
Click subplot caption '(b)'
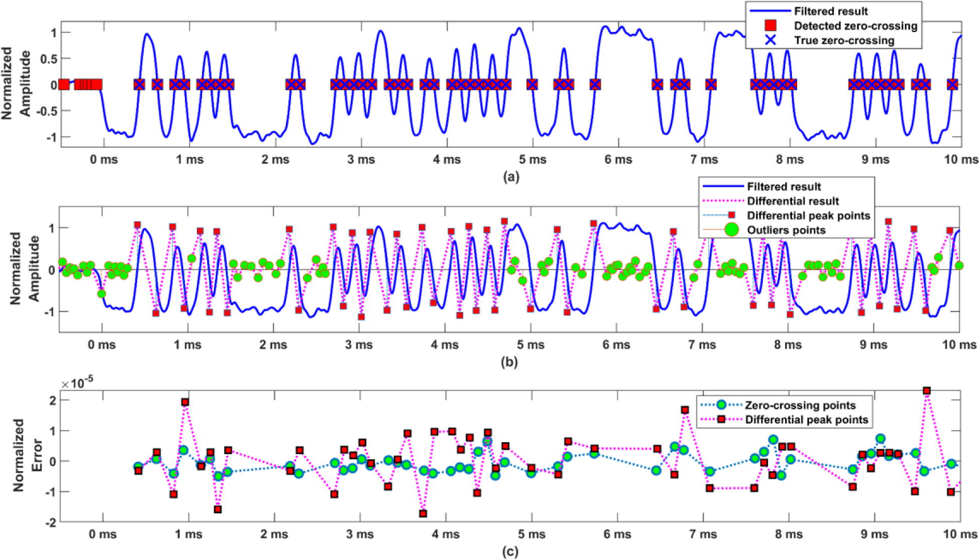click(509, 362)
